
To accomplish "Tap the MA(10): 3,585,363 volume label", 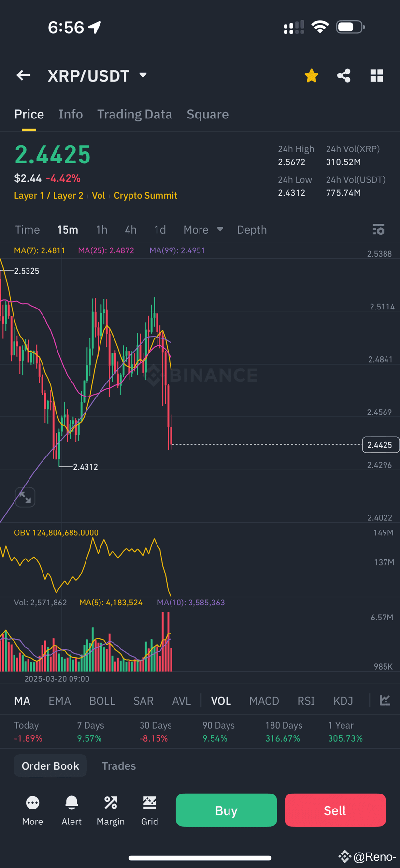I will [191, 603].
